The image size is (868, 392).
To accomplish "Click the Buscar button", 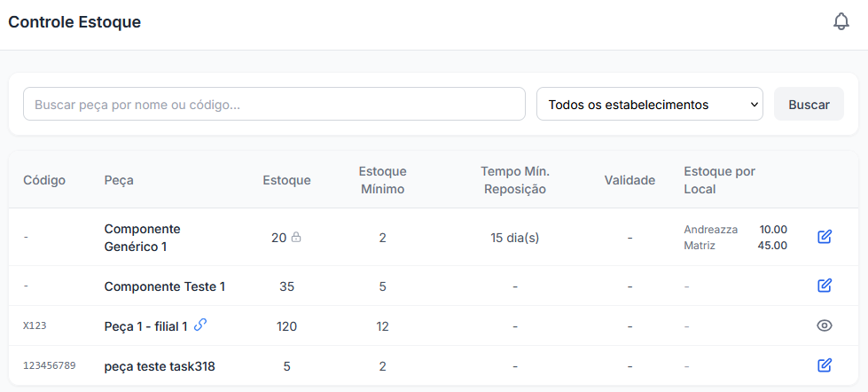I will [x=809, y=104].
